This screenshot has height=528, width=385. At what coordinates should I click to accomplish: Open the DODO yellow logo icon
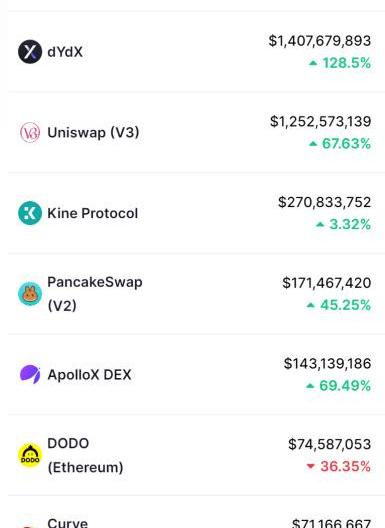[x=30, y=455]
